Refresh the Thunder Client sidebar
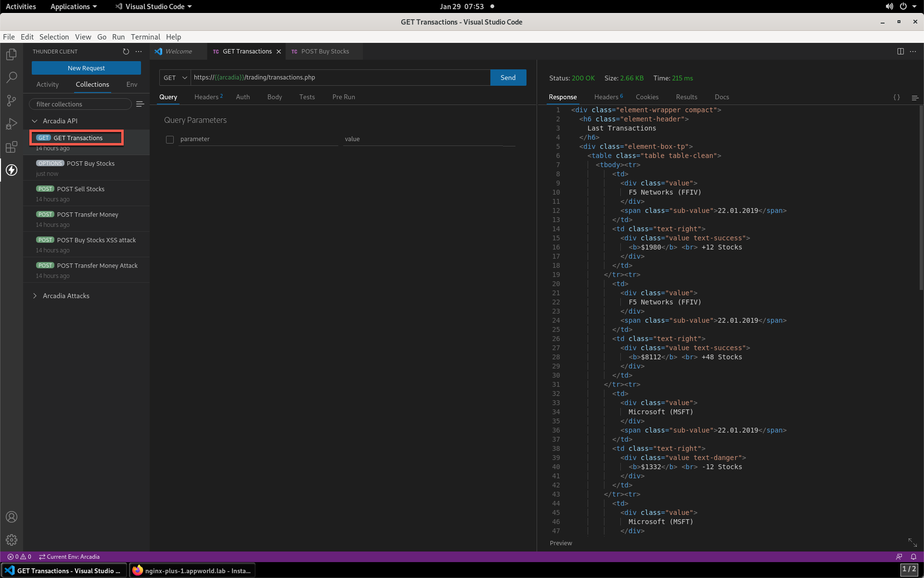Screen dimensions: 924x578 126,52
